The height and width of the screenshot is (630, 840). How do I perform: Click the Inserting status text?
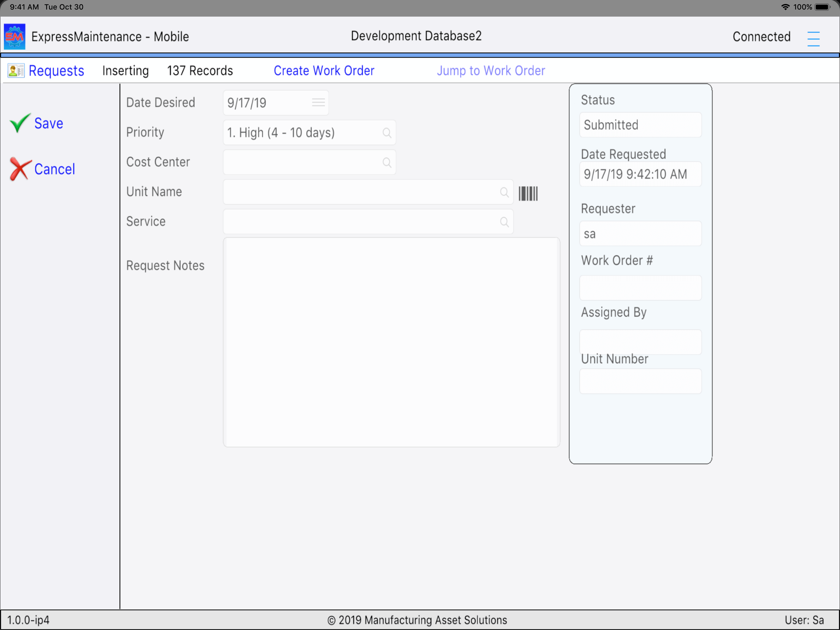coord(126,71)
